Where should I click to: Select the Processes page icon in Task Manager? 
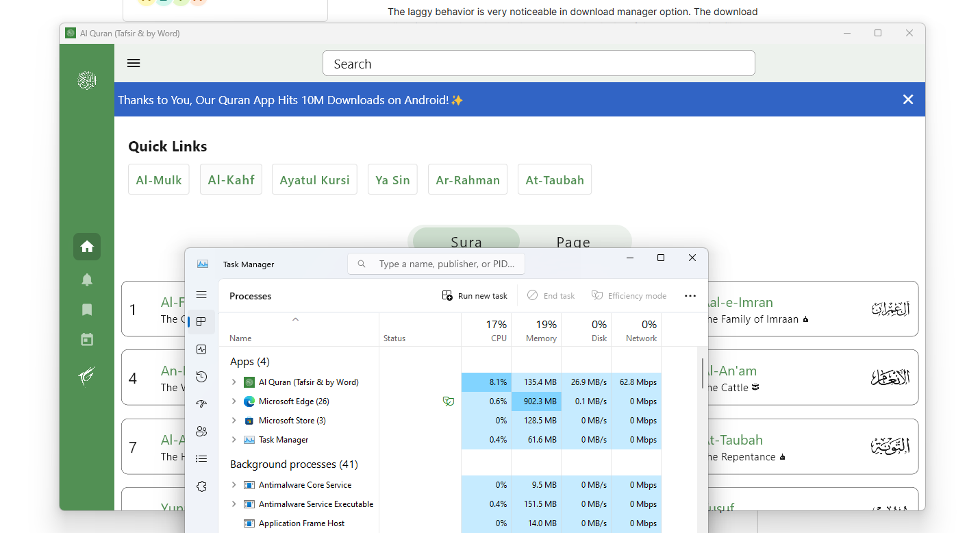tap(201, 321)
